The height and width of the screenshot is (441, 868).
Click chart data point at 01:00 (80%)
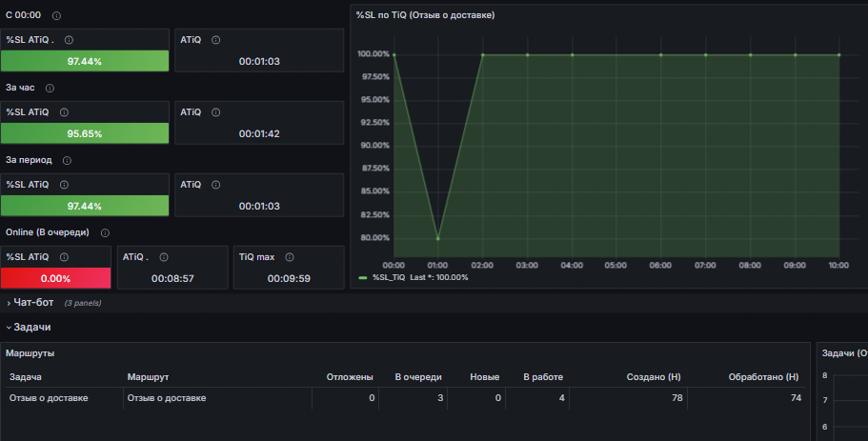pos(438,238)
